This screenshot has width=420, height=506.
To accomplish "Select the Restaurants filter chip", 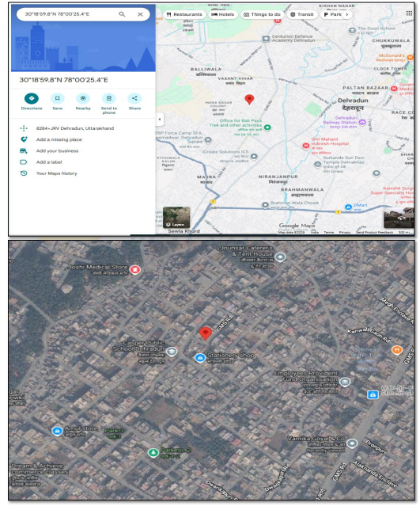I will pos(184,14).
